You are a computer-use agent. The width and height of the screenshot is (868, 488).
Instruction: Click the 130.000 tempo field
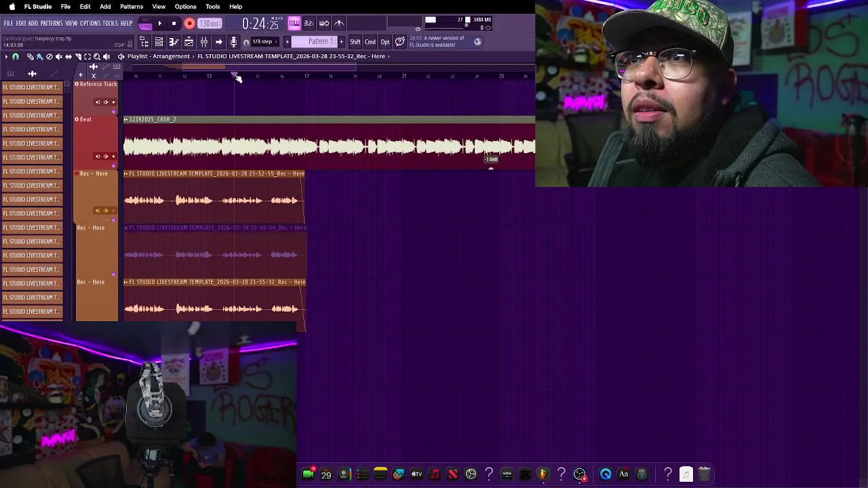(210, 23)
